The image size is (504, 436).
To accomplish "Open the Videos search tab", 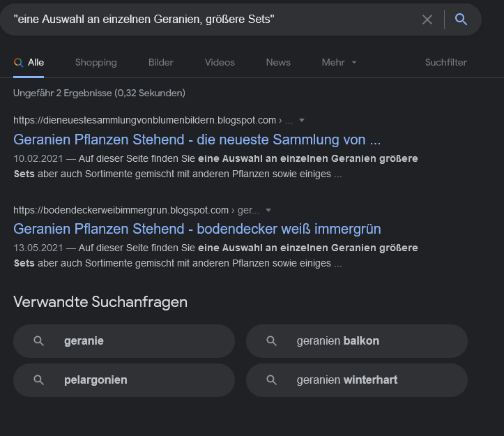I will pyautogui.click(x=220, y=63).
